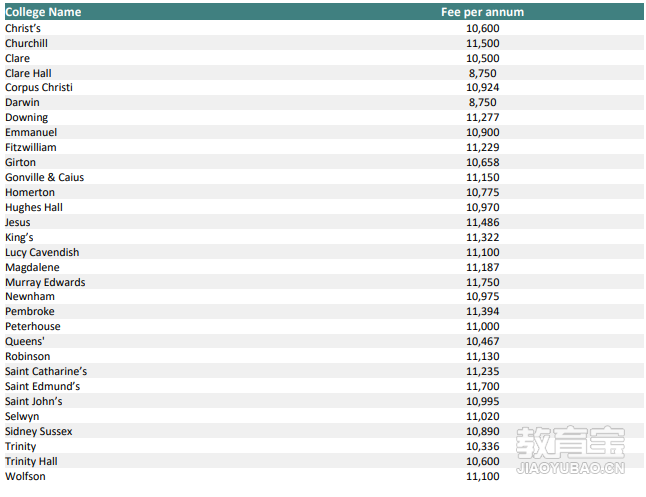
Task: Click the Homerton college name
Action: [x=30, y=192]
